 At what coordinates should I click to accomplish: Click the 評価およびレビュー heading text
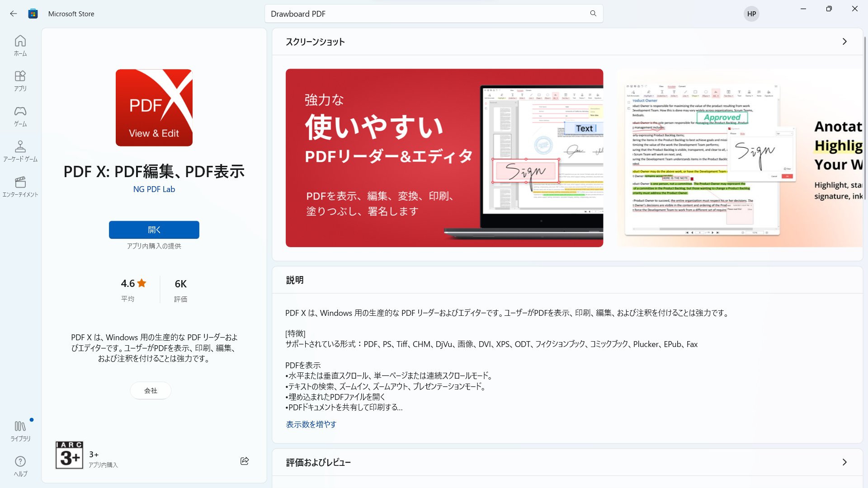(318, 462)
